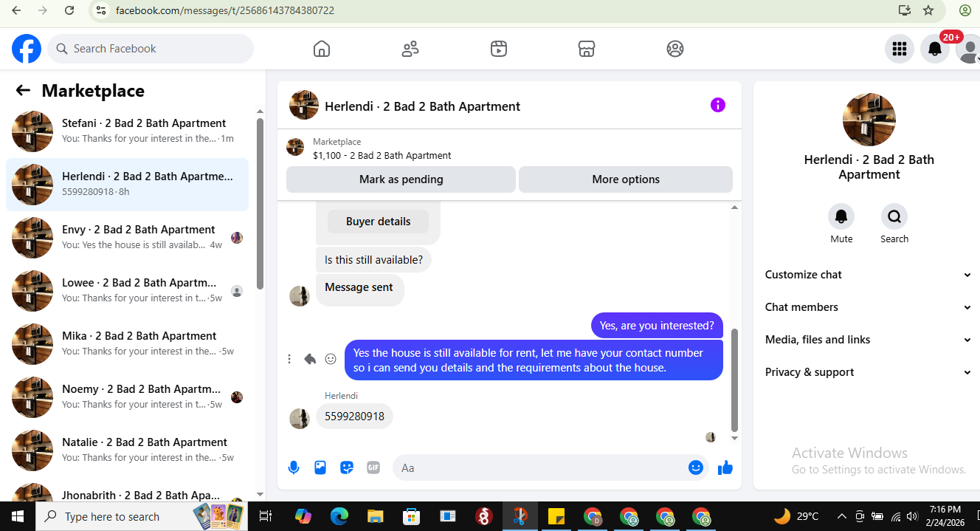Open more options dots beside message
The height and width of the screenshot is (531, 980).
pos(289,359)
